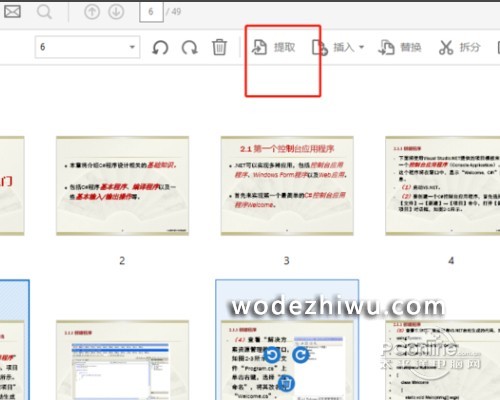Rotate selected thumbnail counterclockwise via overlay icon
This screenshot has width=500, height=400.
pos(272,355)
